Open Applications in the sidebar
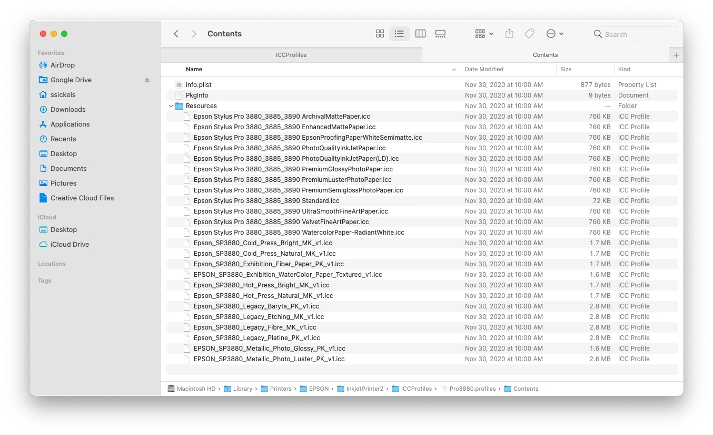The width and height of the screenshot is (713, 435). point(70,124)
